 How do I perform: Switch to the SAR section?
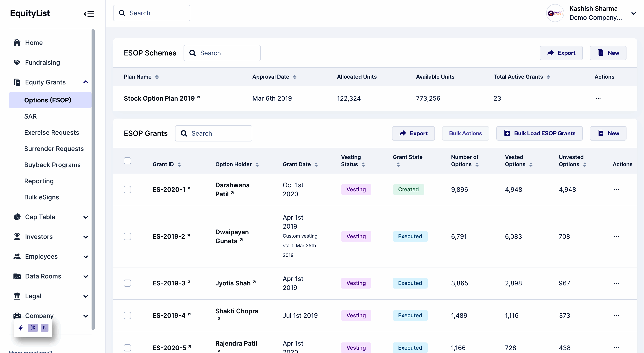click(30, 116)
